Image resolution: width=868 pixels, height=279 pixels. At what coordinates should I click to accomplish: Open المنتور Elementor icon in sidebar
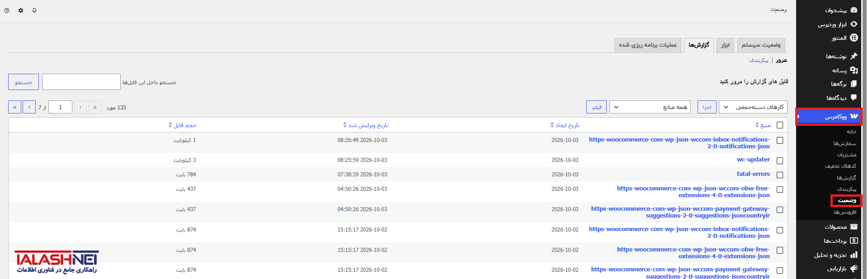pos(854,38)
